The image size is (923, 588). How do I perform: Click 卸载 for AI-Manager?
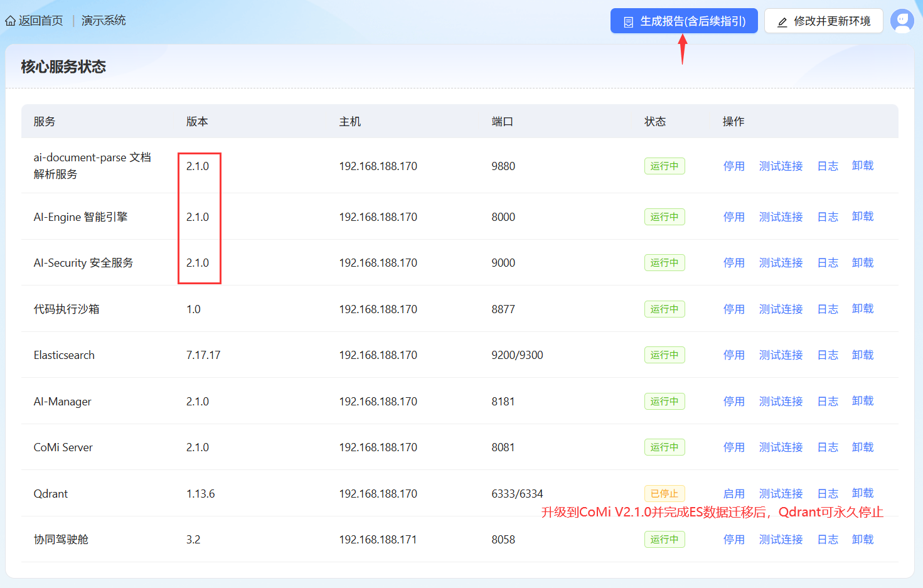[x=863, y=401]
